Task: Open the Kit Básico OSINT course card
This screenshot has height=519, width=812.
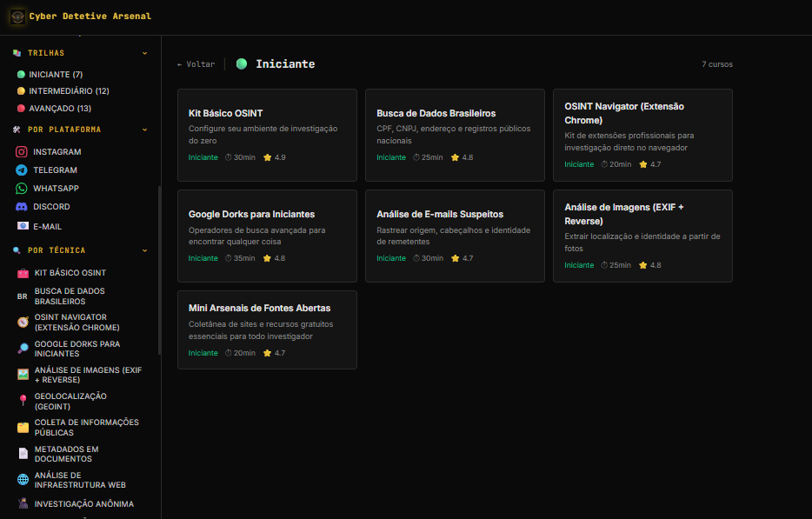Action: click(267, 136)
